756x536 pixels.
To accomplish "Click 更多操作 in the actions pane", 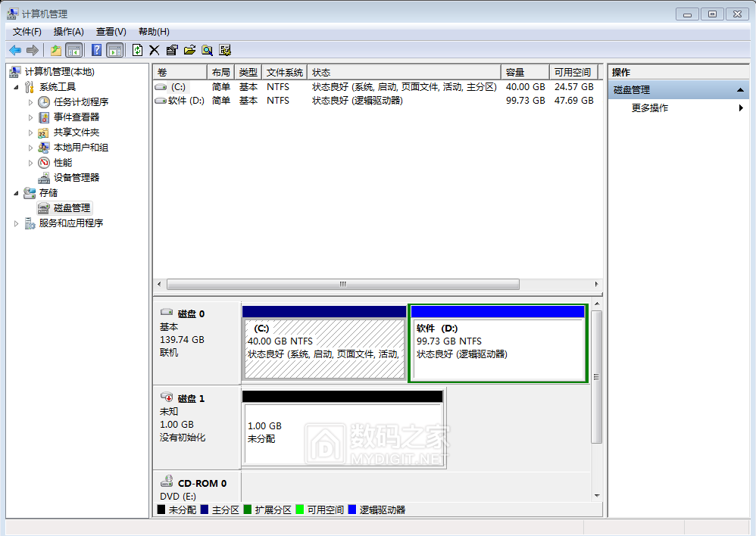I will coord(650,108).
